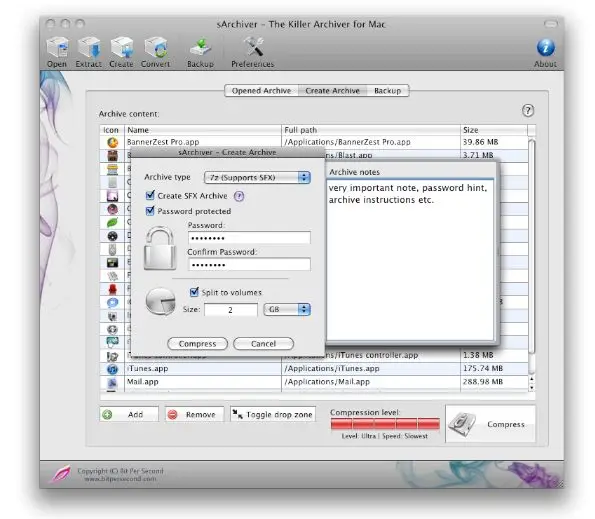The width and height of the screenshot is (595, 519).
Task: Click the arrows icon on Toggle drop zone
Action: (x=238, y=414)
